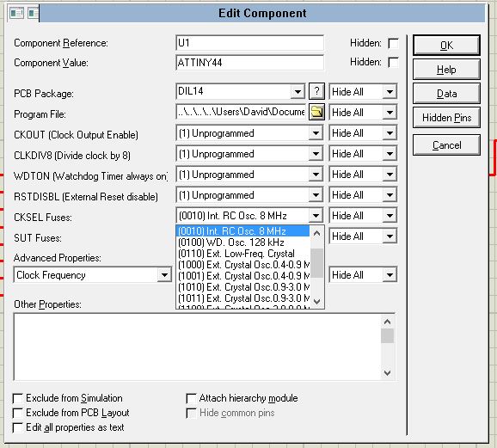497x448 pixels.
Task: Cancel the Edit Component dialog
Action: tap(446, 145)
